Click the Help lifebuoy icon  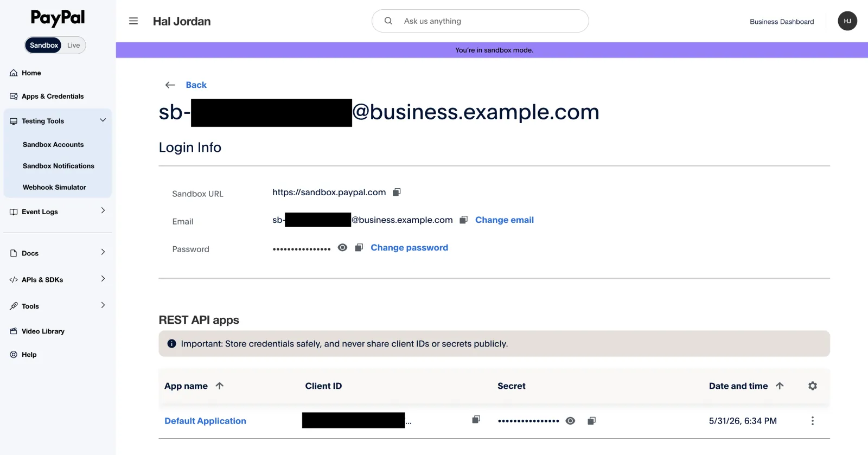[14, 354]
